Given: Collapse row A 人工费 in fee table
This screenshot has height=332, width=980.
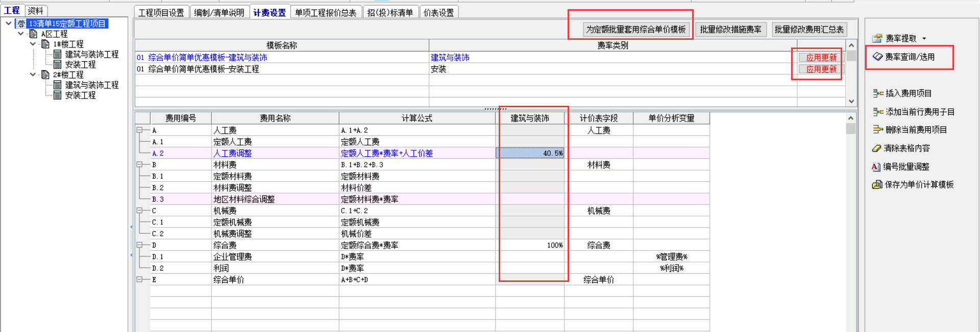Looking at the screenshot, I should [139, 130].
